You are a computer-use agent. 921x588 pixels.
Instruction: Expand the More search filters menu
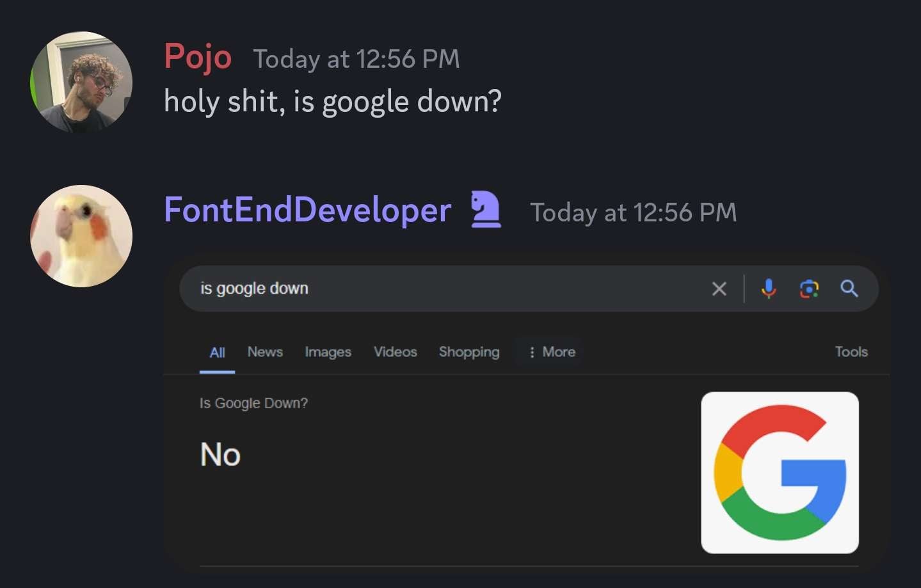(x=552, y=352)
